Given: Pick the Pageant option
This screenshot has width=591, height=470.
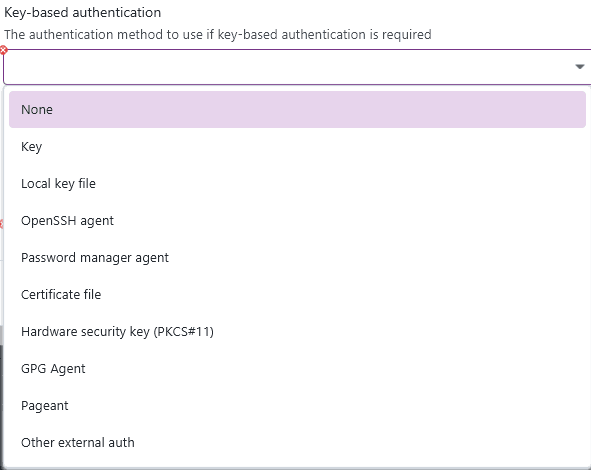Looking at the screenshot, I should 297,406.
